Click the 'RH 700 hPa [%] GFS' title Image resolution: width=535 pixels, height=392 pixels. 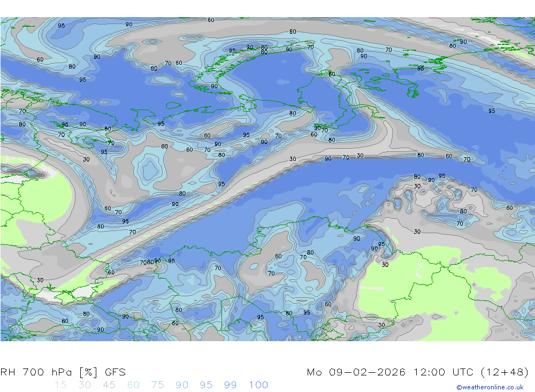[63, 372]
